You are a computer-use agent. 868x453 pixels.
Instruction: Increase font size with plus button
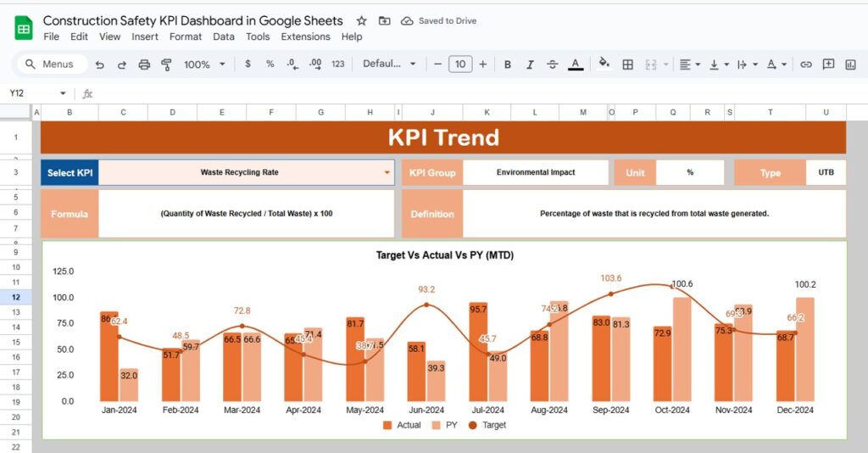coord(482,64)
